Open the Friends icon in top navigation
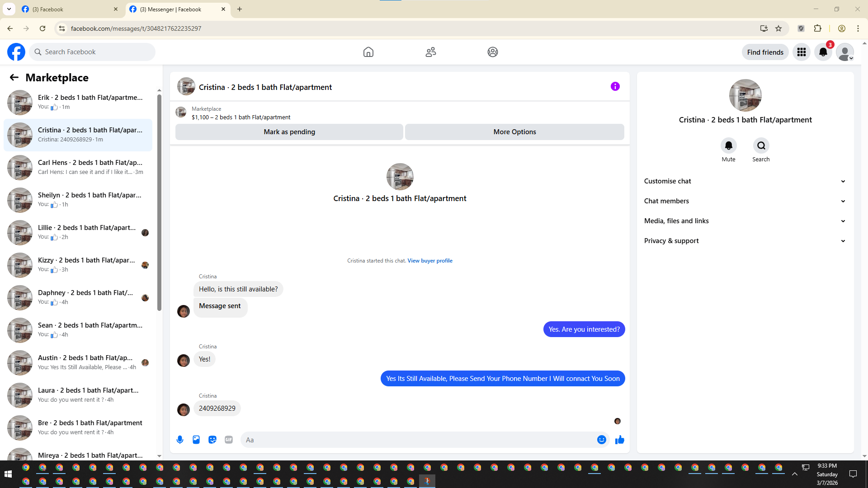Image resolution: width=868 pixels, height=488 pixels. (x=431, y=52)
